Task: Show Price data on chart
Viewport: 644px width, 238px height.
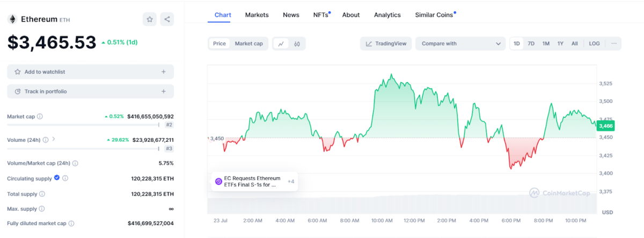Action: (x=219, y=44)
